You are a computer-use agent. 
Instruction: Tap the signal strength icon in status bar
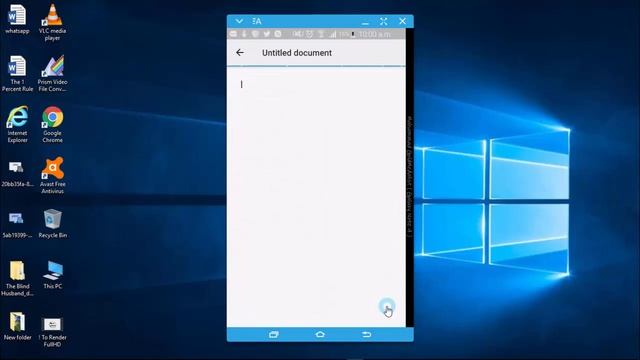(333, 34)
